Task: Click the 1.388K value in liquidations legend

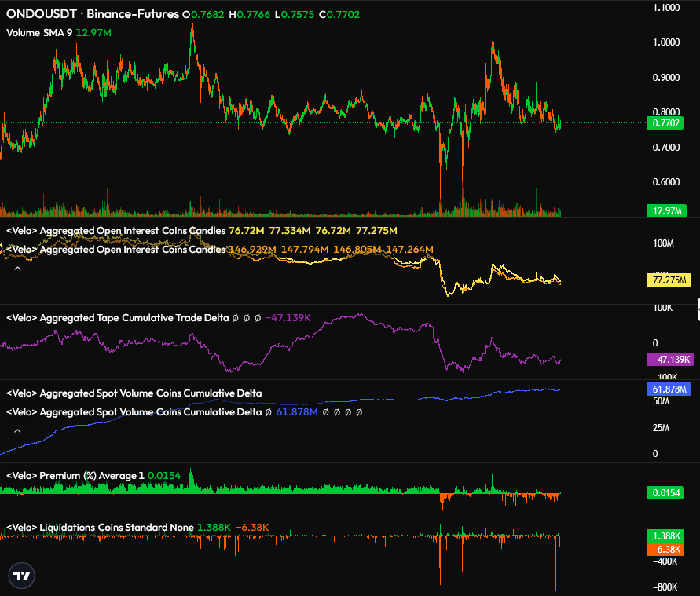Action: pos(214,528)
